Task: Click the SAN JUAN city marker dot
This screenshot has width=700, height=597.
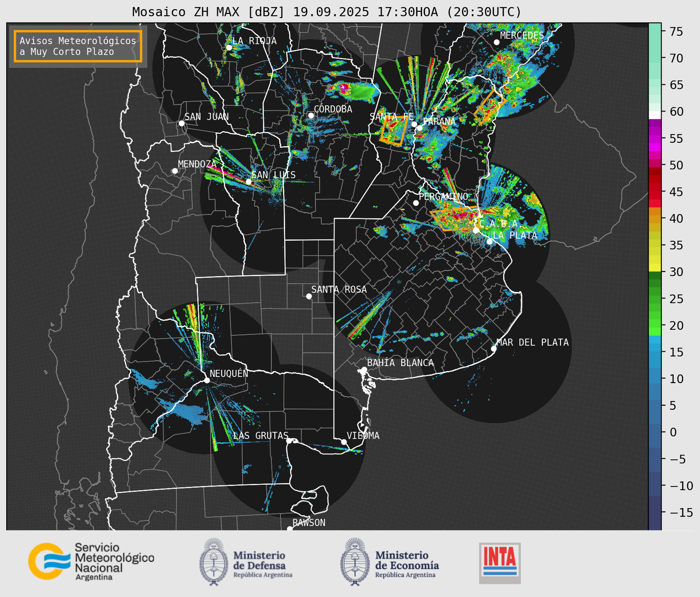Action: point(181,123)
